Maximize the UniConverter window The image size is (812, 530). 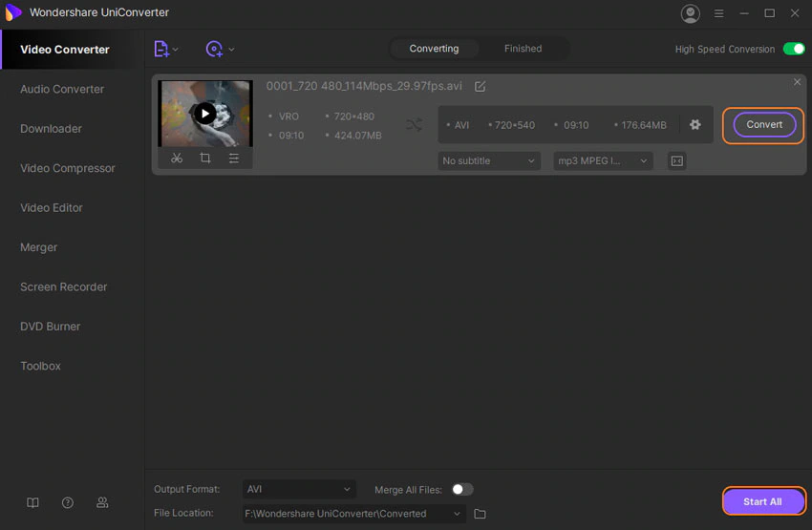pyautogui.click(x=770, y=13)
